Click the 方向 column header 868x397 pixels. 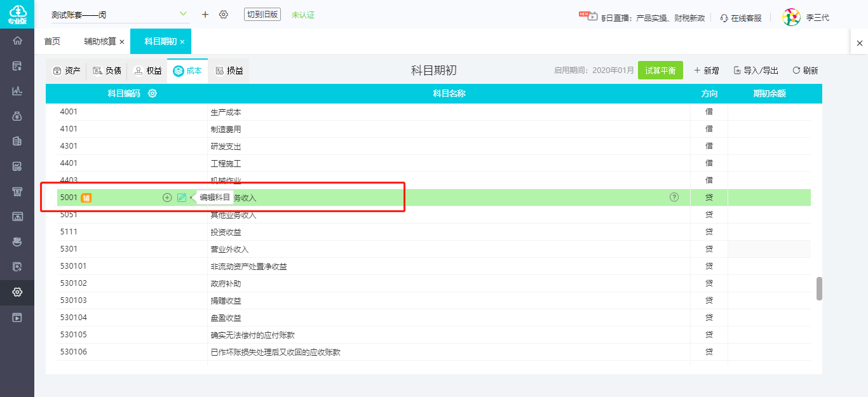(709, 93)
